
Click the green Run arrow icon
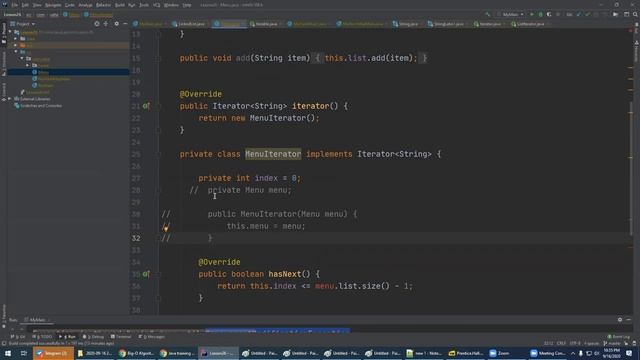[x=531, y=15]
